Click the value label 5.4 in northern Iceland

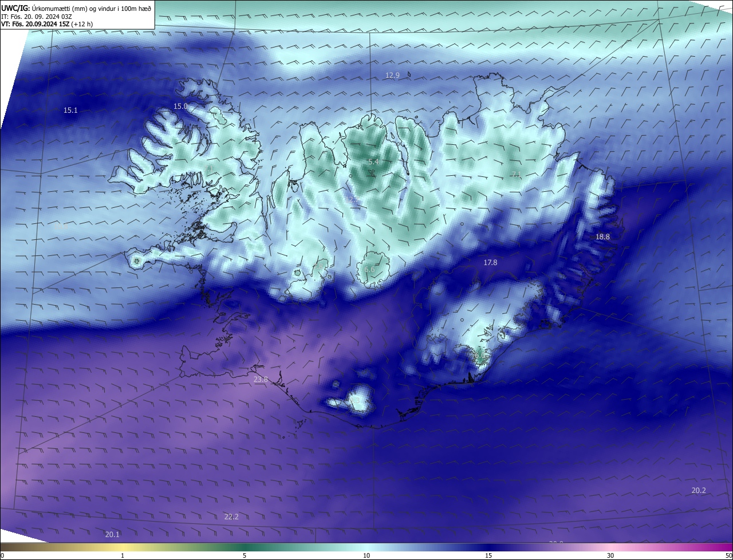click(x=373, y=162)
